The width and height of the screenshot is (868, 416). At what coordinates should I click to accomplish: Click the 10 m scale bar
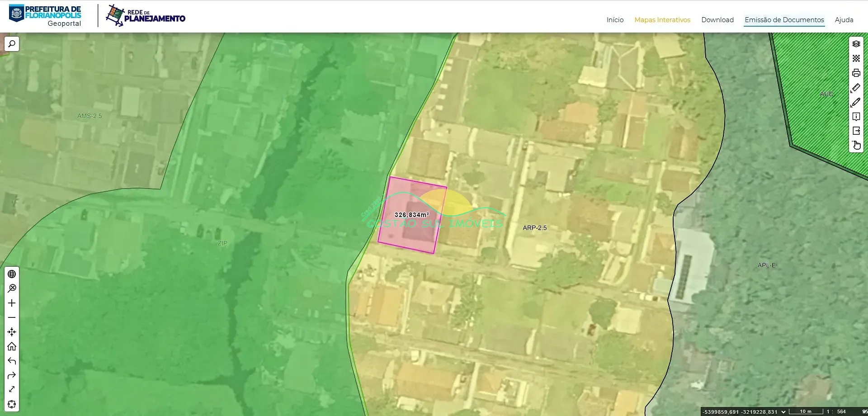(806, 411)
